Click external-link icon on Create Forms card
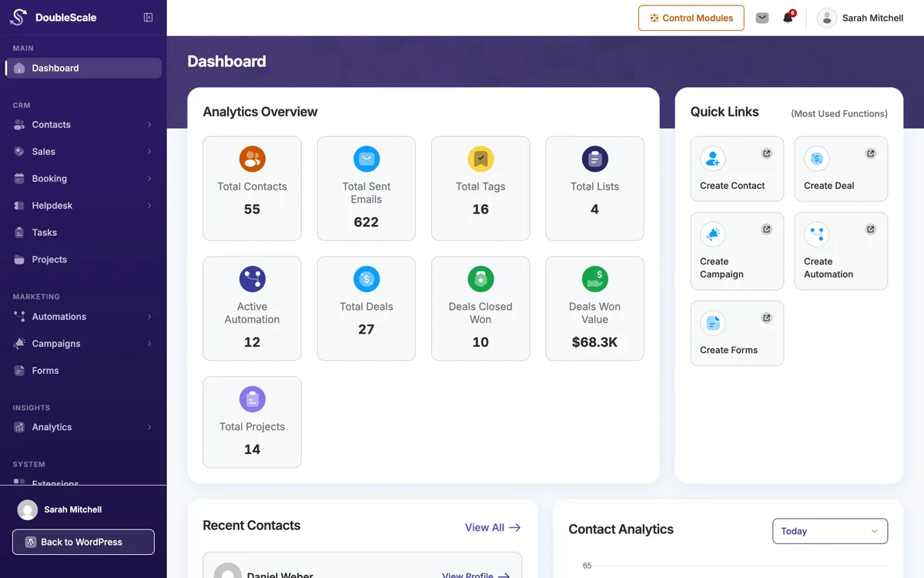Screen dimensions: 924x578 767,318
